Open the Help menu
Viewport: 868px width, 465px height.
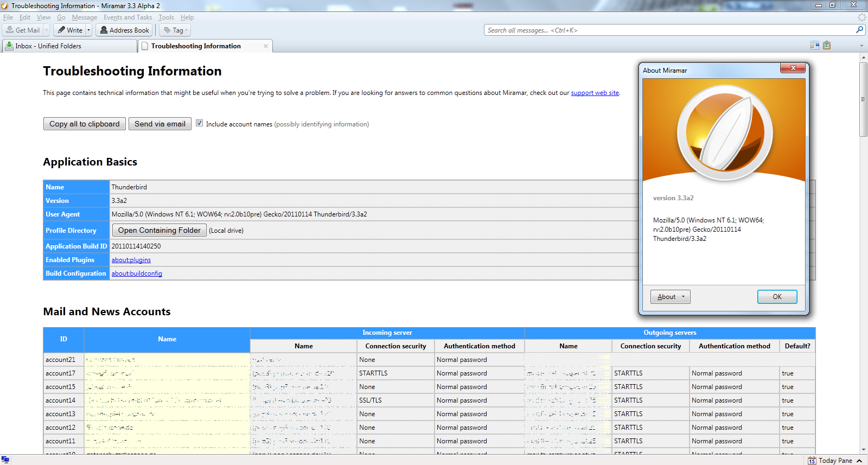point(187,17)
